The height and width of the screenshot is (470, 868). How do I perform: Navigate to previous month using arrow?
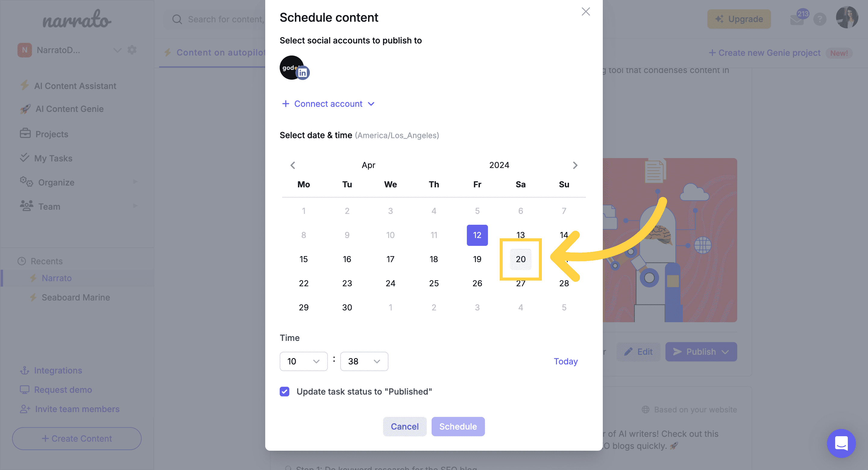[x=293, y=164]
